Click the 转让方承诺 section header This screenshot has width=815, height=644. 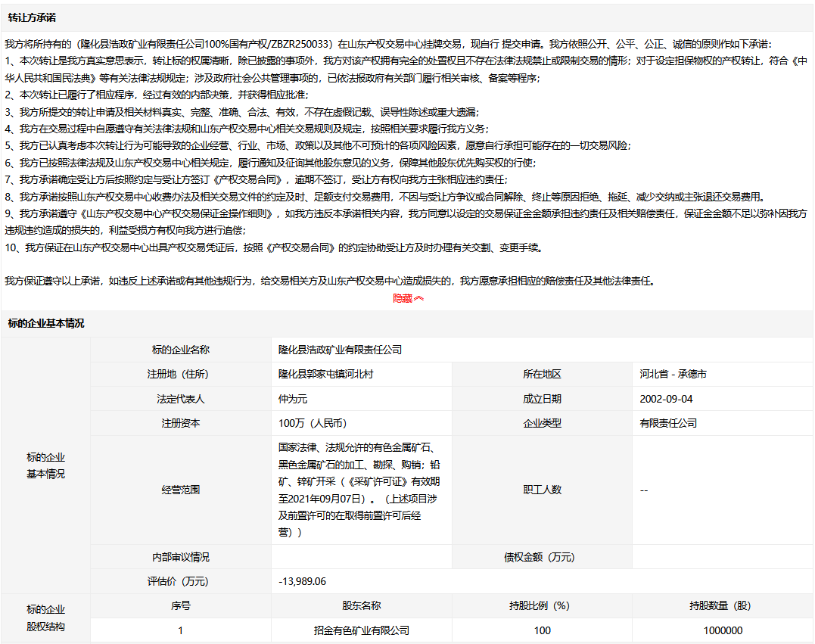tap(32, 17)
